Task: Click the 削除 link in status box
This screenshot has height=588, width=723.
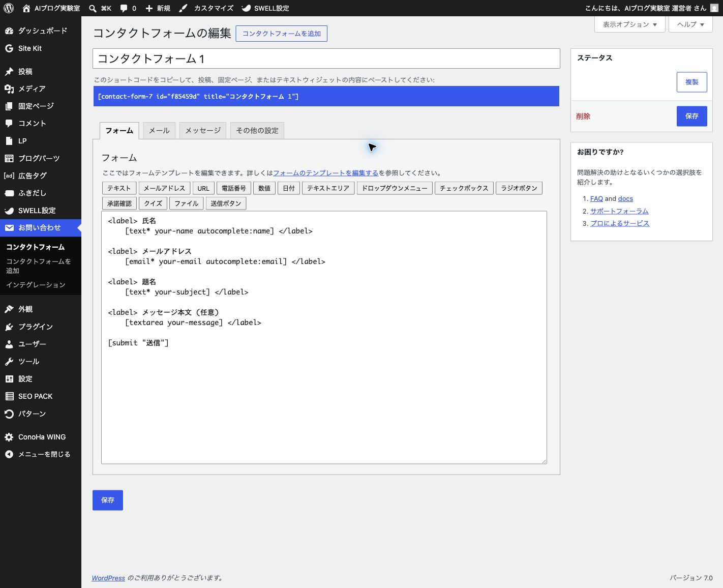Action: 583,116
